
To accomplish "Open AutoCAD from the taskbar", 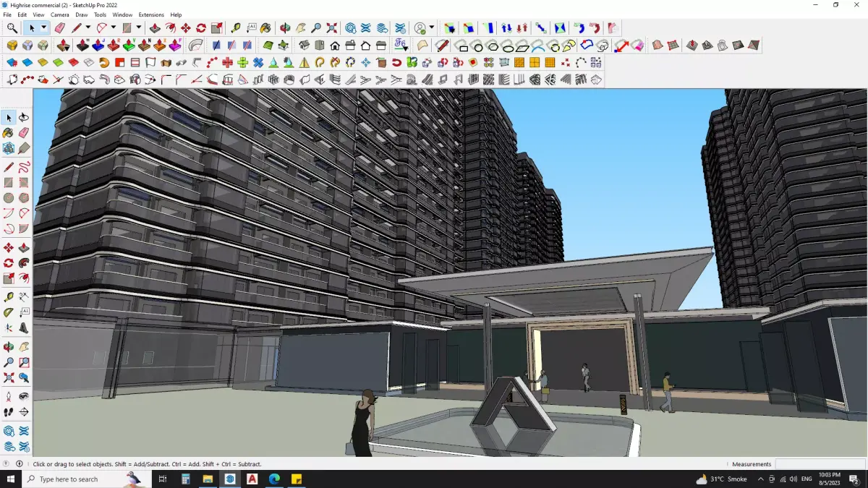I will [x=252, y=479].
